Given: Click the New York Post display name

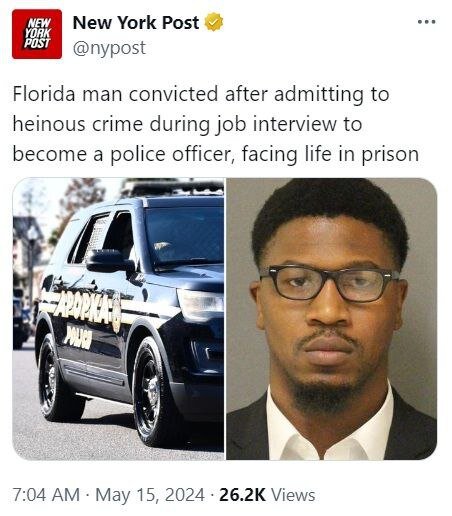Looking at the screenshot, I should point(136,23).
